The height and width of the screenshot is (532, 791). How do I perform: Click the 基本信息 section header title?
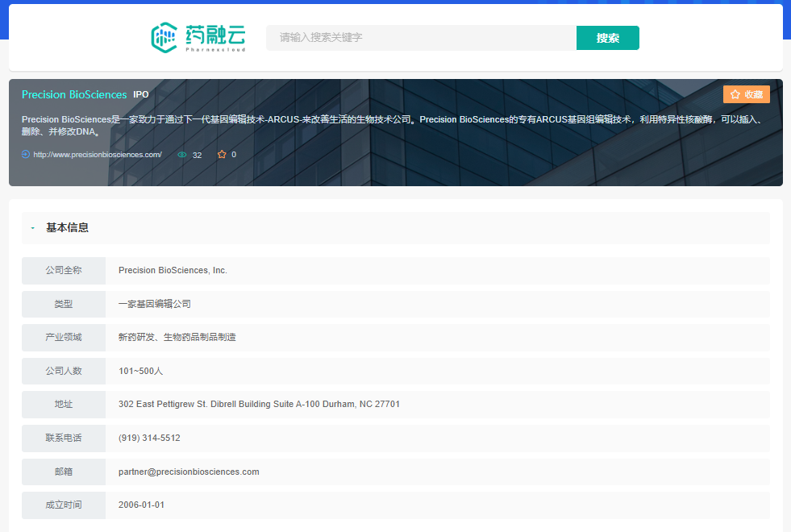pyautogui.click(x=68, y=228)
